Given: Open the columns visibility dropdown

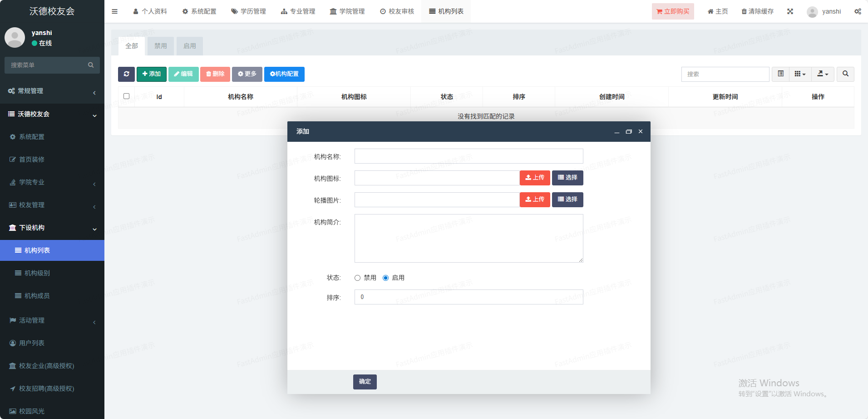Looking at the screenshot, I should coord(800,74).
